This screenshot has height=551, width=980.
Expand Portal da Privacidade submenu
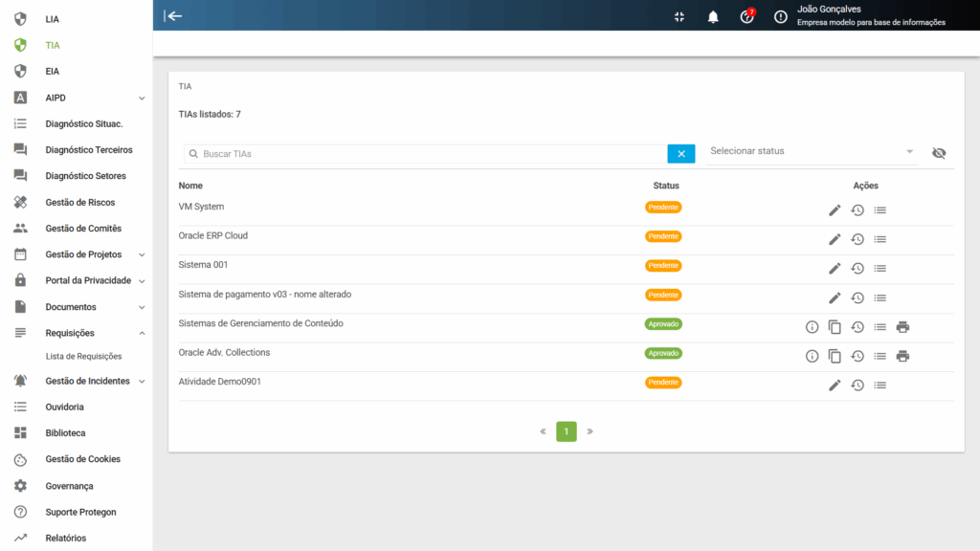[x=142, y=281]
